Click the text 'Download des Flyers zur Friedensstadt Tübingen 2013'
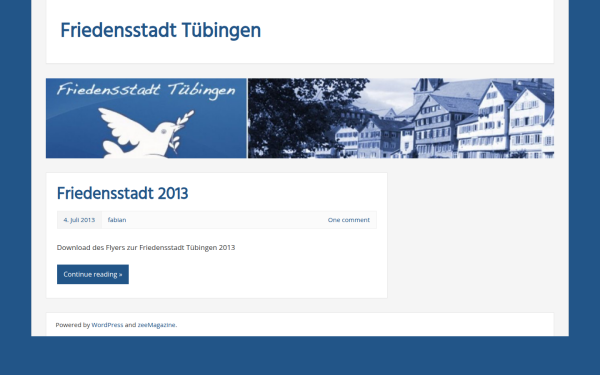Image resolution: width=600 pixels, height=375 pixels. (146, 248)
